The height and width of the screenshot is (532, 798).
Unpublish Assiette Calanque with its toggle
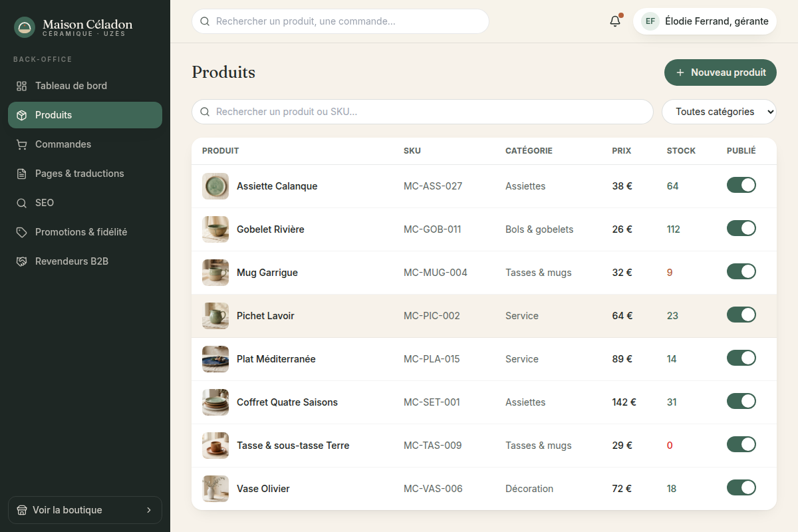[741, 185]
